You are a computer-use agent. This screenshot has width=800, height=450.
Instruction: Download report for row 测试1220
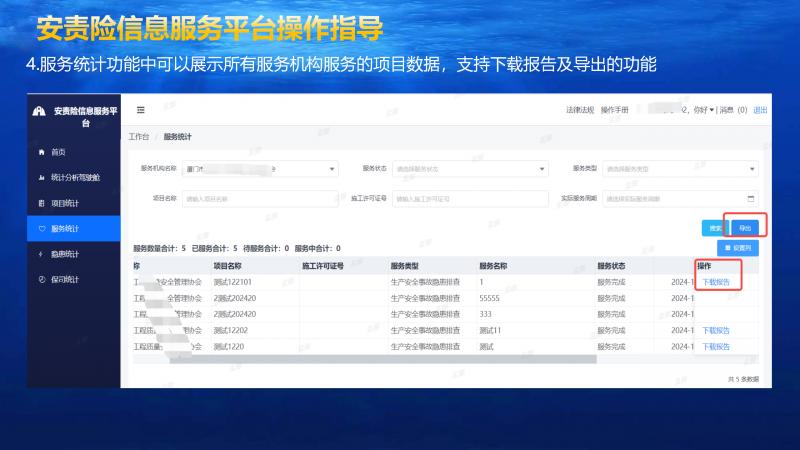pos(716,347)
